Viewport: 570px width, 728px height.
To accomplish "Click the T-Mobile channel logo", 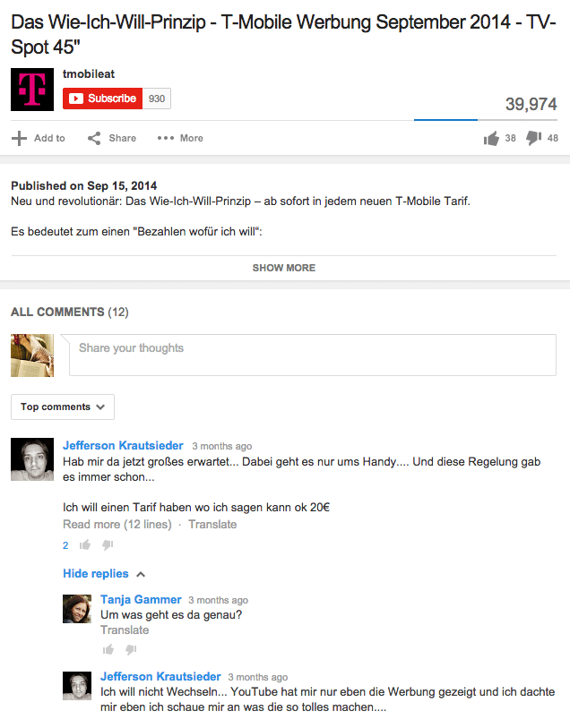I will [32, 90].
